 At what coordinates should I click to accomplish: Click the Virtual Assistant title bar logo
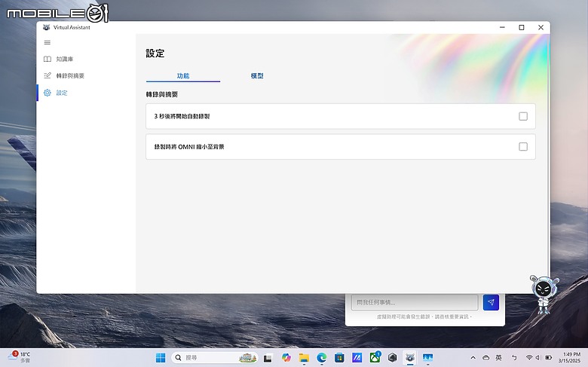click(x=47, y=27)
